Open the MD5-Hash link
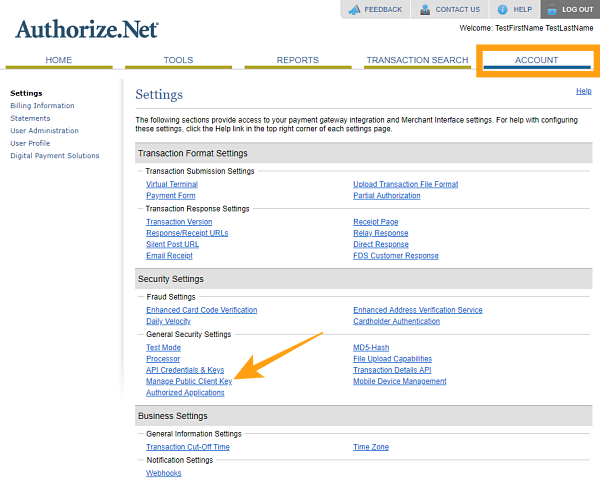The image size is (600, 499). 371,347
